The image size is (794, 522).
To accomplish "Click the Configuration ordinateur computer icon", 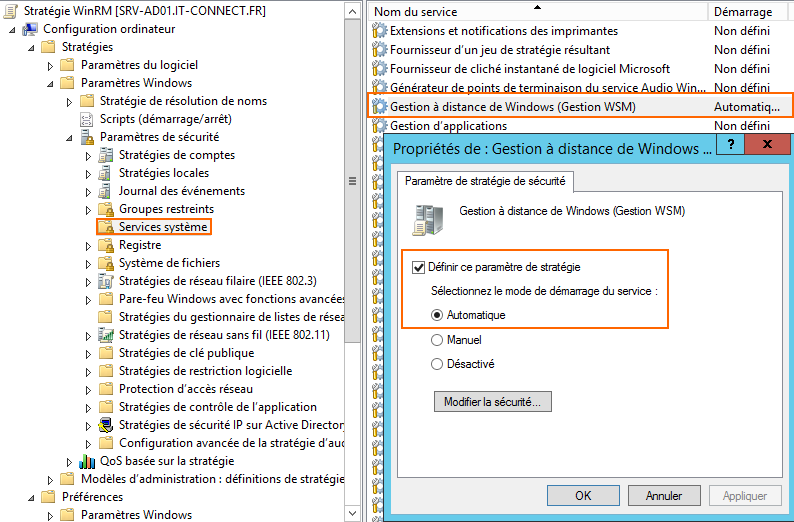I will pyautogui.click(x=30, y=29).
